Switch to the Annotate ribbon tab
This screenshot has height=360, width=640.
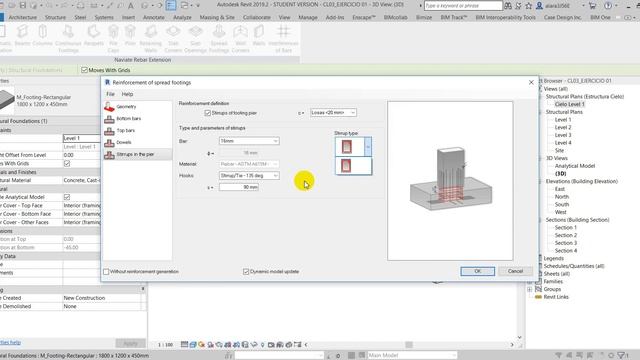point(153,18)
